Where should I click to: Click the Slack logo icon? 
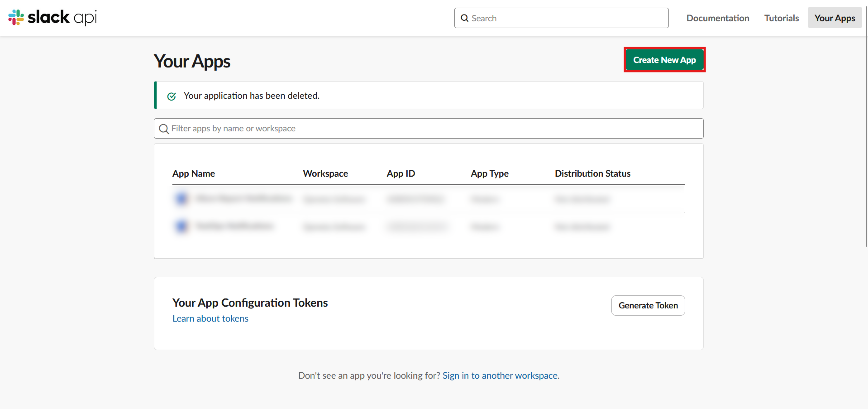coord(16,17)
